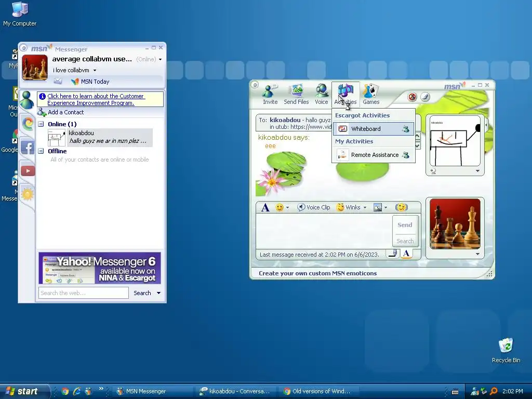
Task: Collapse the Offline contact group
Action: coord(41,151)
